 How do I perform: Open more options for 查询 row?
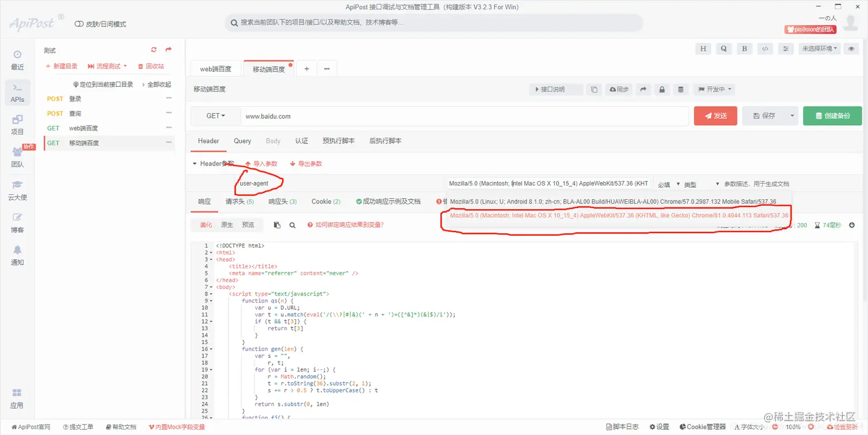[x=169, y=113]
